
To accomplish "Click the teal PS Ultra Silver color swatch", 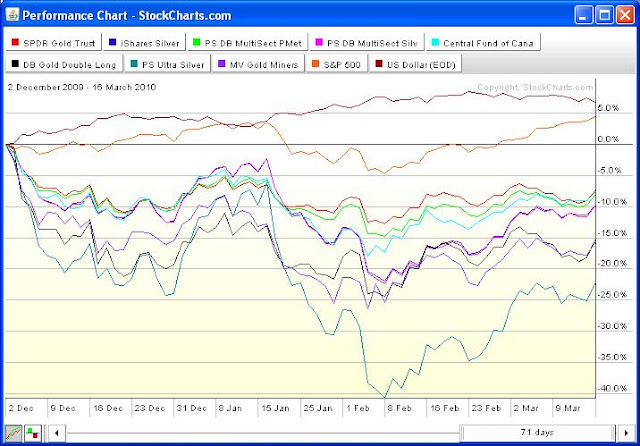I will [x=134, y=64].
